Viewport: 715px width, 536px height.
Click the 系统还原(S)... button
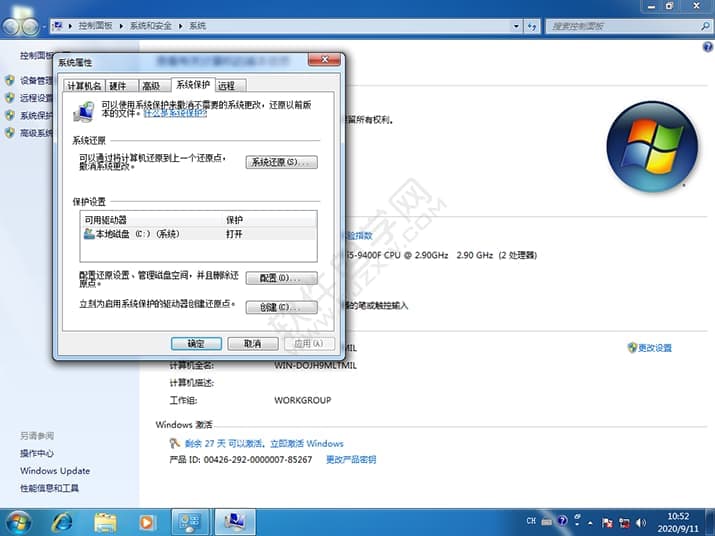[281, 162]
